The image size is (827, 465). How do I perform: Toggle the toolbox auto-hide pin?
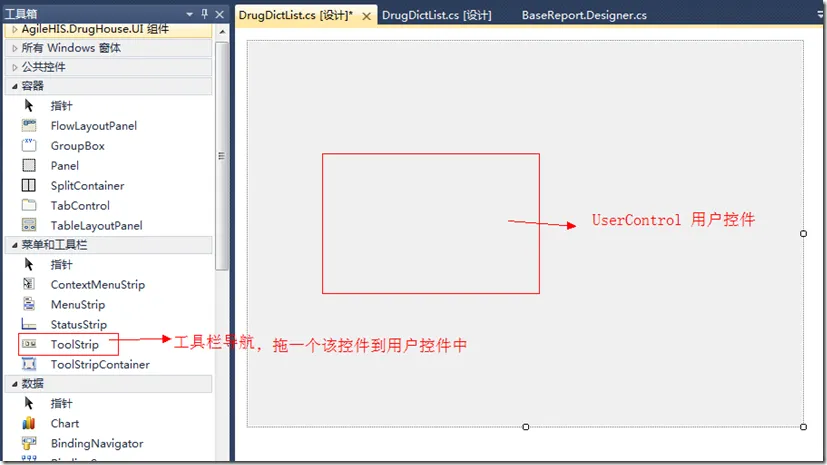(205, 14)
